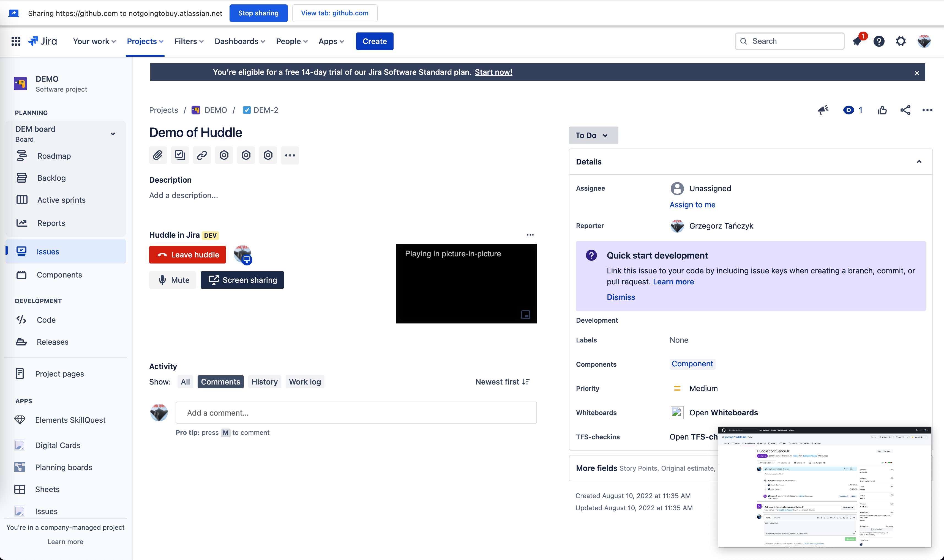This screenshot has width=944, height=560.
Task: Switch to the History activity tab
Action: click(264, 382)
